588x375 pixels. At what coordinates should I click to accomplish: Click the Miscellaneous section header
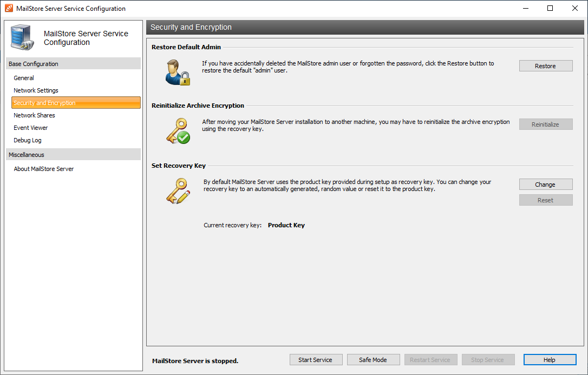click(74, 155)
